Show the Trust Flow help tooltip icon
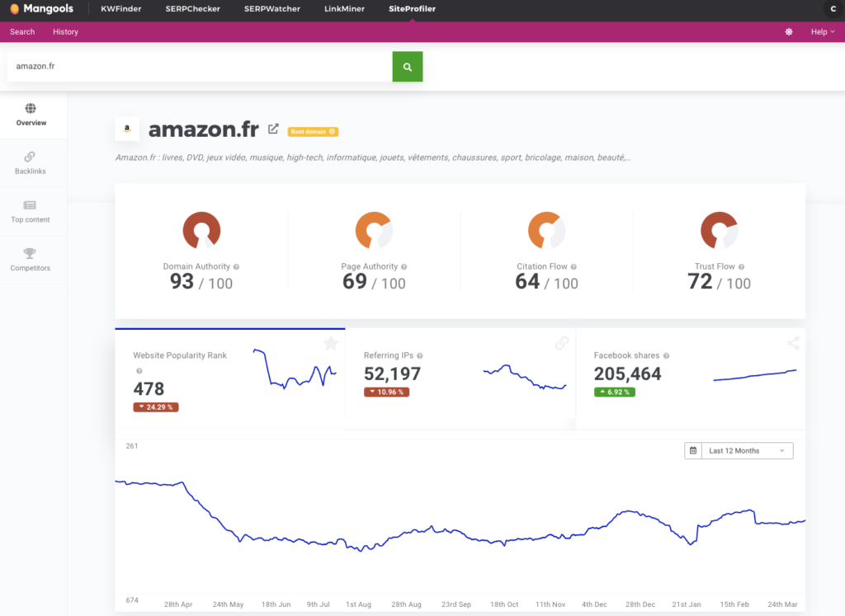 [x=742, y=266]
